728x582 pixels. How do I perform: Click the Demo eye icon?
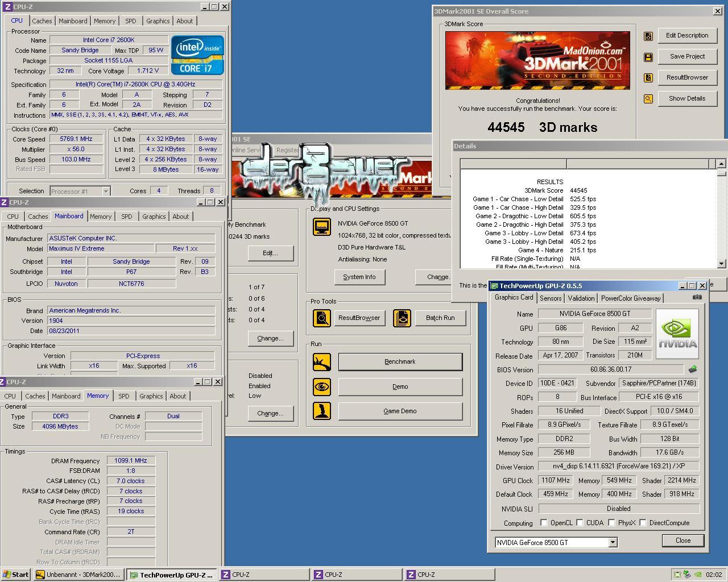[x=322, y=386]
